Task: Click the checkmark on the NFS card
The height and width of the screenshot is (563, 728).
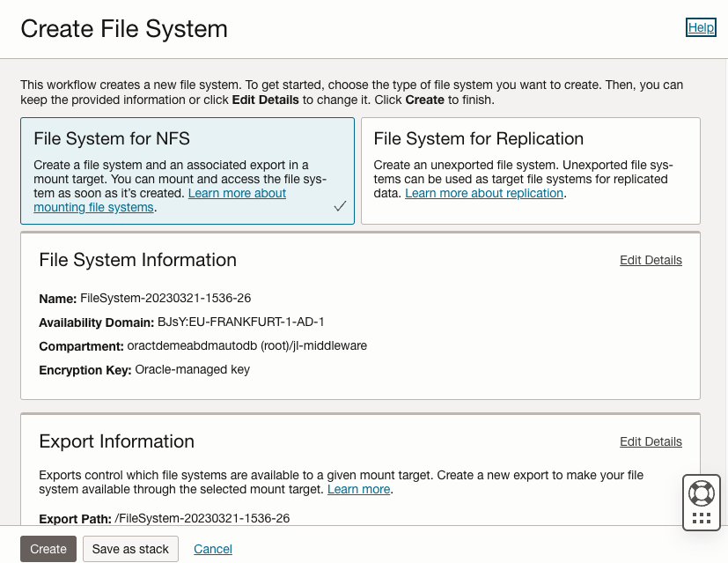Action: (x=340, y=206)
